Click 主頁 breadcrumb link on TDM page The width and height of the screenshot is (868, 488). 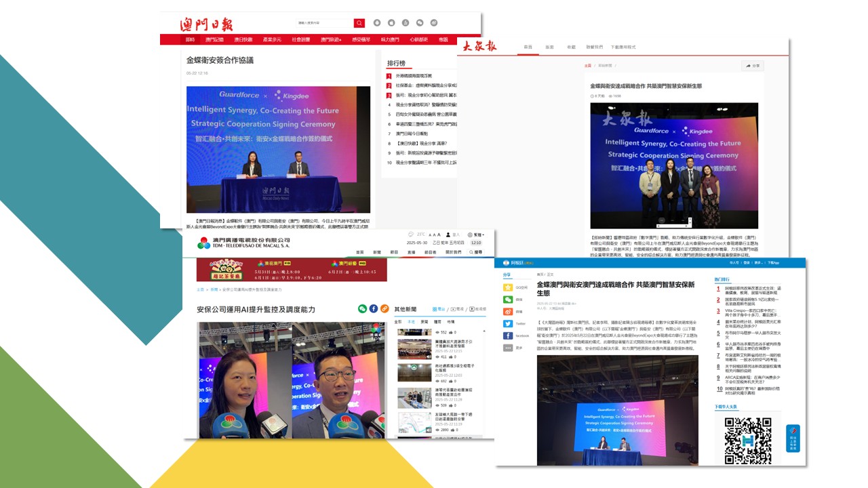tap(200, 289)
